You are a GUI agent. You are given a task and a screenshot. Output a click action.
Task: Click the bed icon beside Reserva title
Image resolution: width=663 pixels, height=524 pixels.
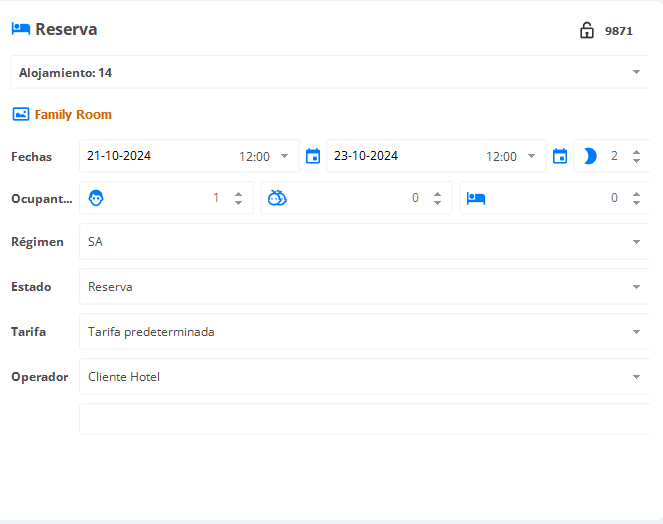pyautogui.click(x=21, y=29)
